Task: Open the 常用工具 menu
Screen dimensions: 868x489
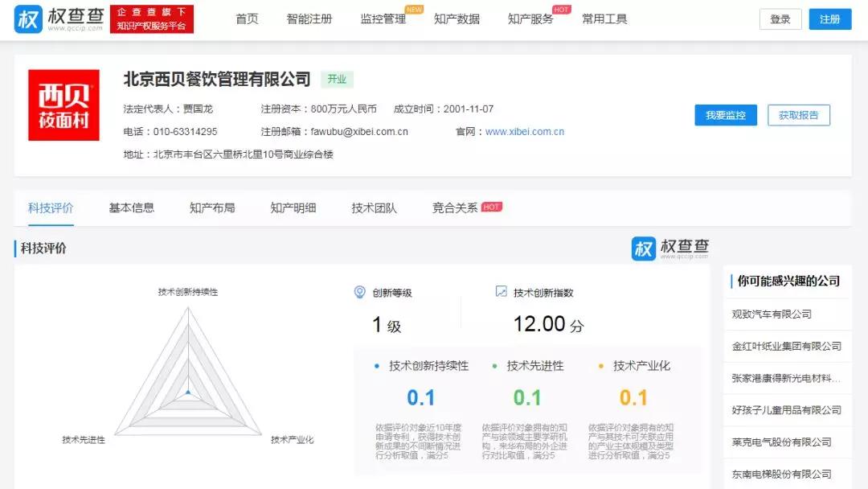Action: click(x=604, y=18)
